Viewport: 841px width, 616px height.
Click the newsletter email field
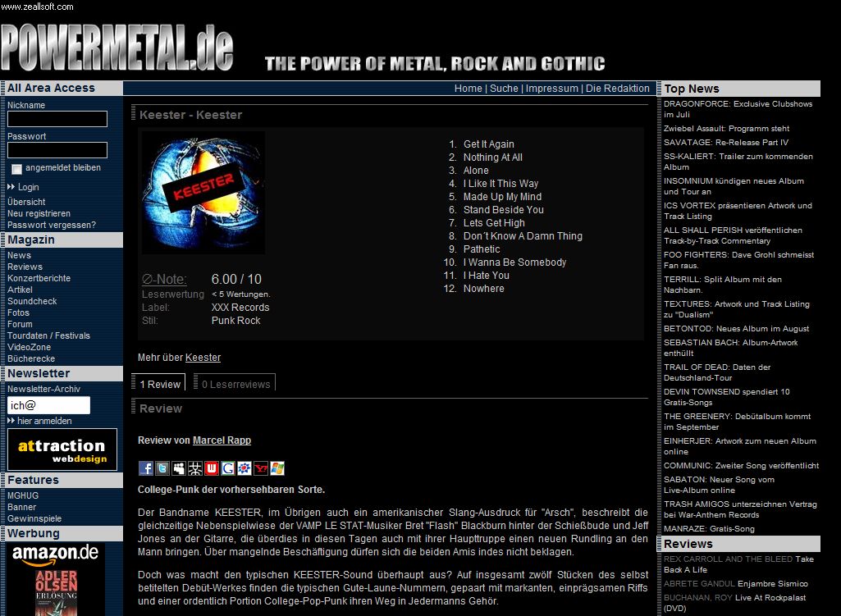pyautogui.click(x=48, y=405)
